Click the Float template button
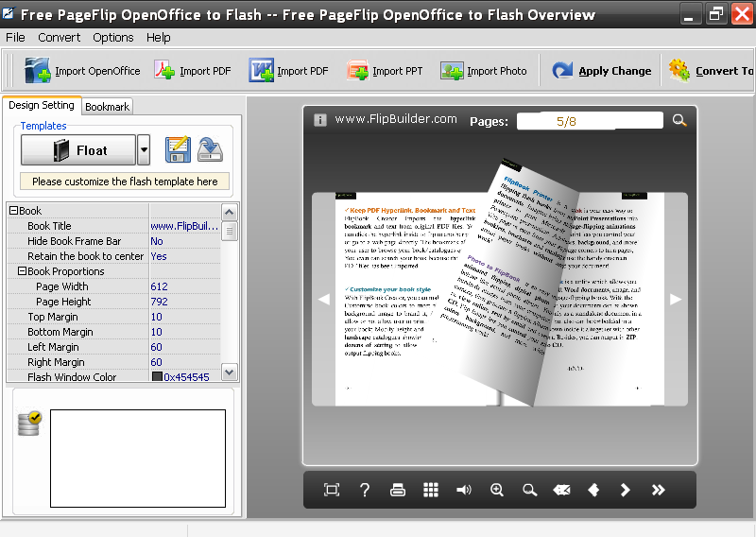This screenshot has width=756, height=537. (x=78, y=149)
